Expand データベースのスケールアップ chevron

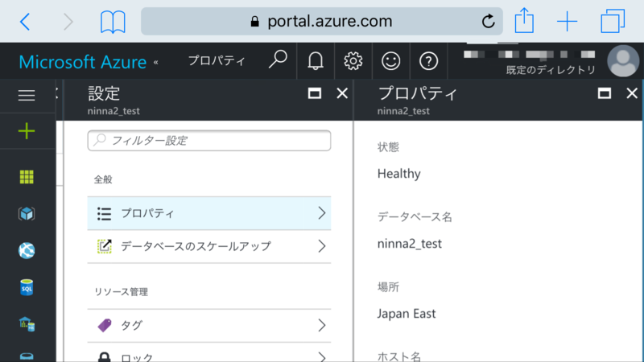(321, 246)
